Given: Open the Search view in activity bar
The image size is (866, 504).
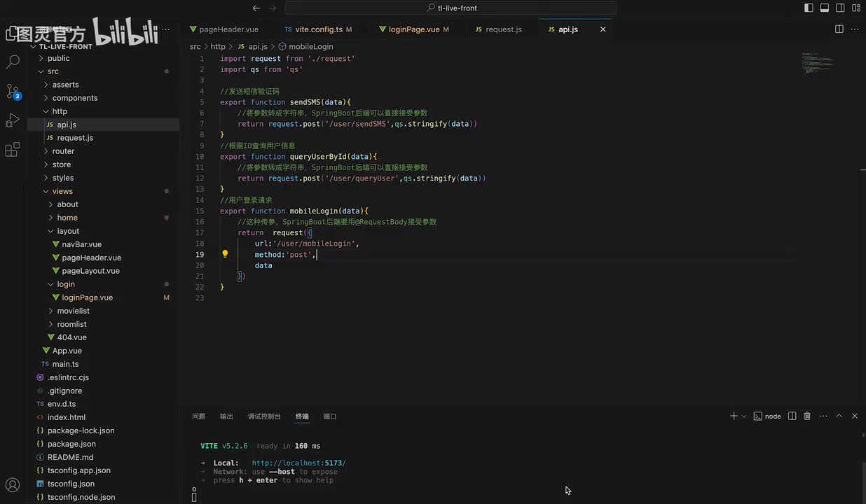Looking at the screenshot, I should [x=13, y=62].
